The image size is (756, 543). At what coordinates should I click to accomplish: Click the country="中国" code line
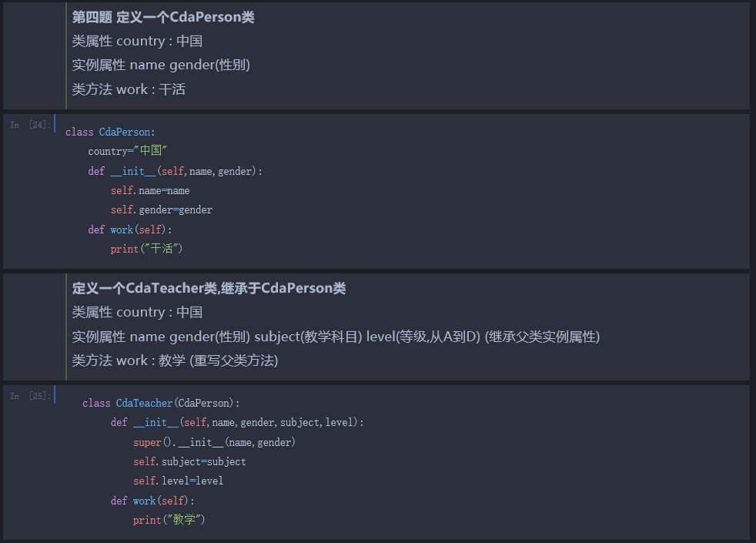(128, 152)
